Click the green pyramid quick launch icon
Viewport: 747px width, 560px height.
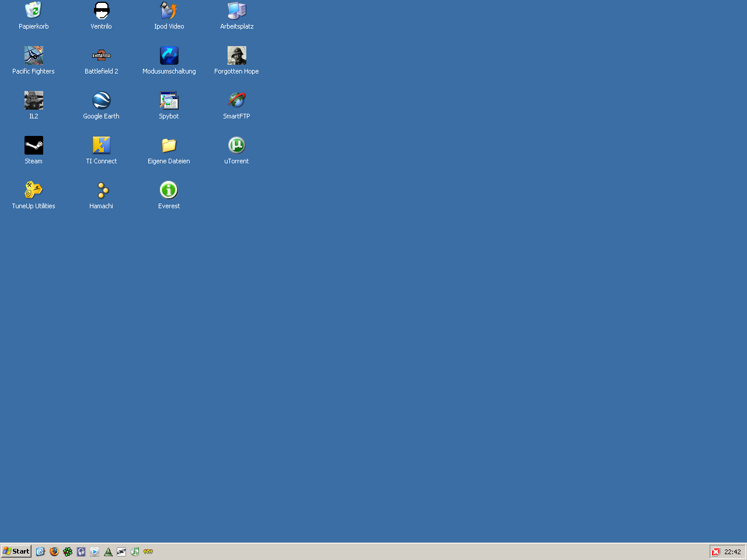pyautogui.click(x=108, y=551)
